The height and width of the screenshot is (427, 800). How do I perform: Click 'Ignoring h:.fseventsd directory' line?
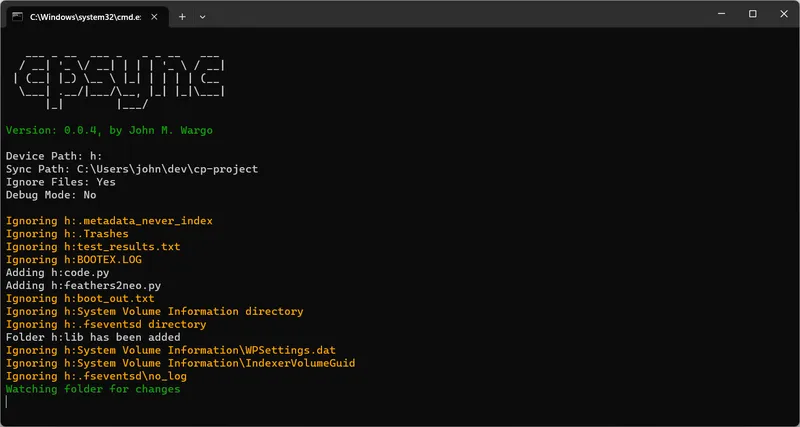106,324
